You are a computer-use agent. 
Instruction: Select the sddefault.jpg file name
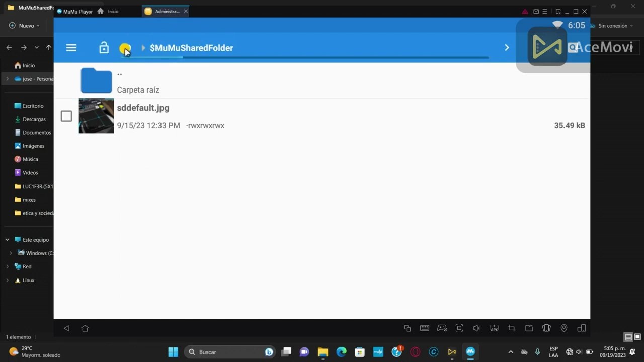coord(143,108)
